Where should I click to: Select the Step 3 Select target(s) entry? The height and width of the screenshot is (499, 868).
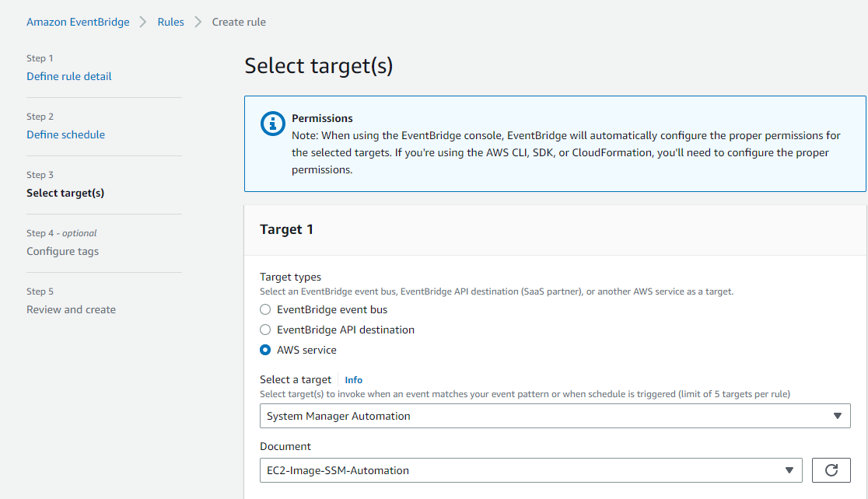click(x=65, y=193)
